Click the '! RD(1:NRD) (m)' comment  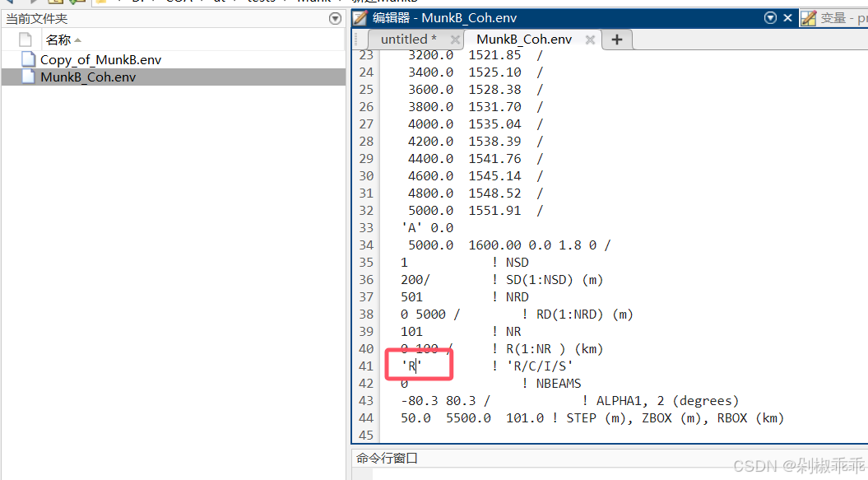[x=578, y=315]
